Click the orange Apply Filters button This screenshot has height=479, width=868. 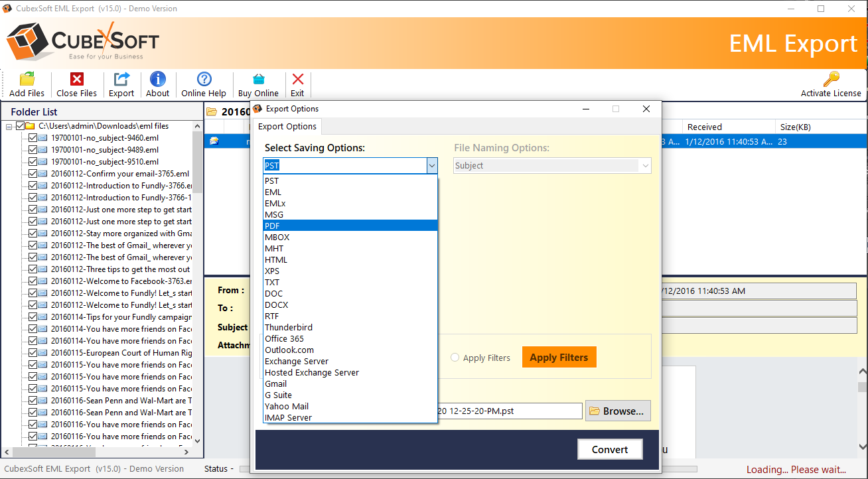[559, 357]
